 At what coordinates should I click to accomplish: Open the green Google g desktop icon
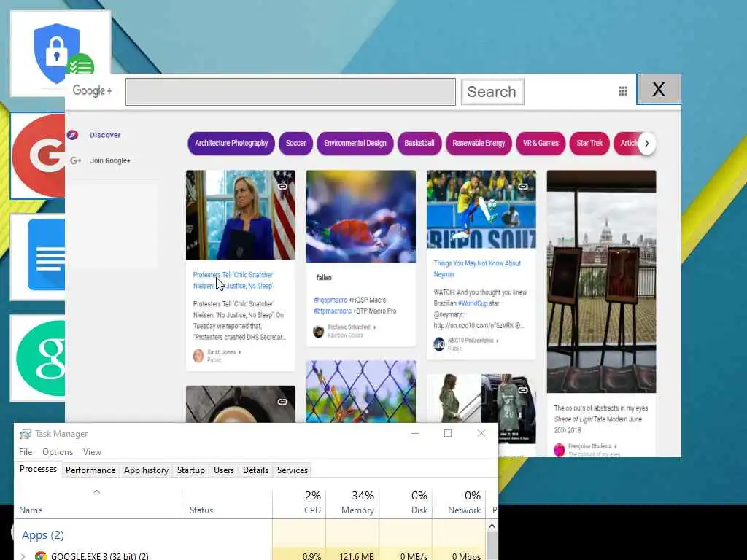pos(38,358)
